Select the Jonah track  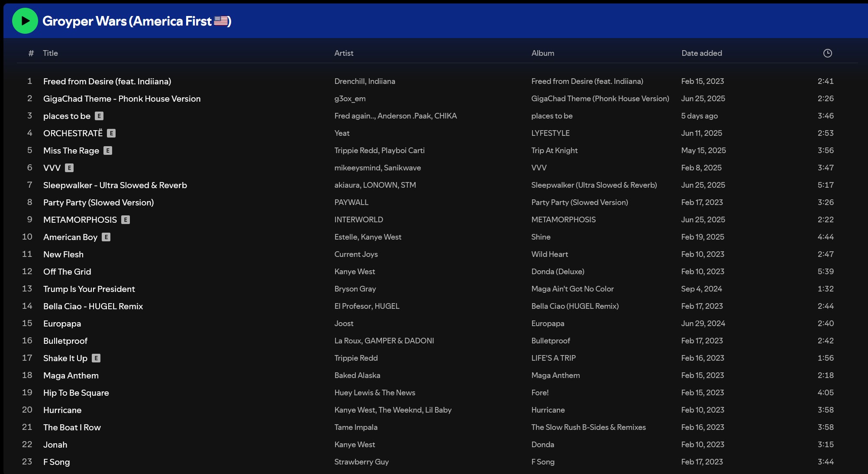click(55, 445)
